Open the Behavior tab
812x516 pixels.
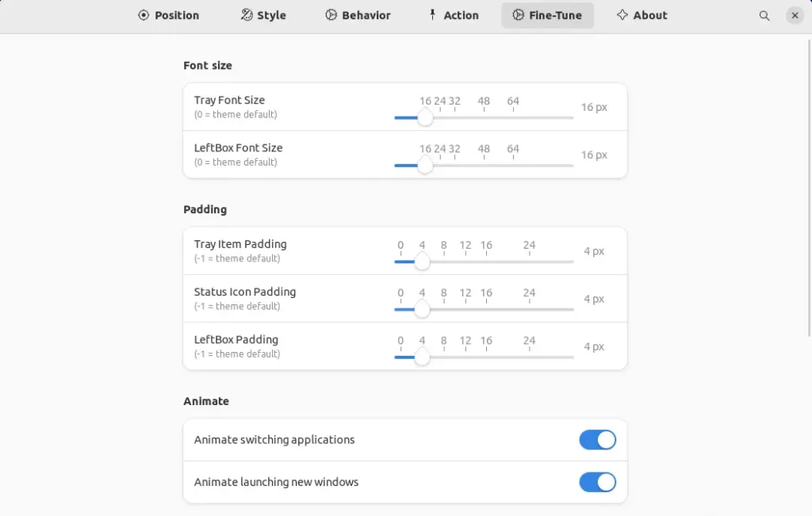(x=358, y=15)
